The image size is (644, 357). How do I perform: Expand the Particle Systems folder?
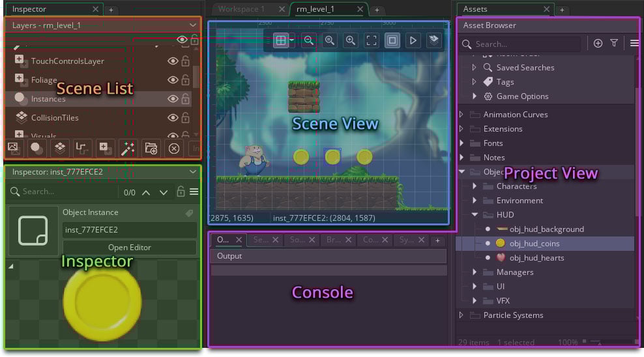coord(461,315)
